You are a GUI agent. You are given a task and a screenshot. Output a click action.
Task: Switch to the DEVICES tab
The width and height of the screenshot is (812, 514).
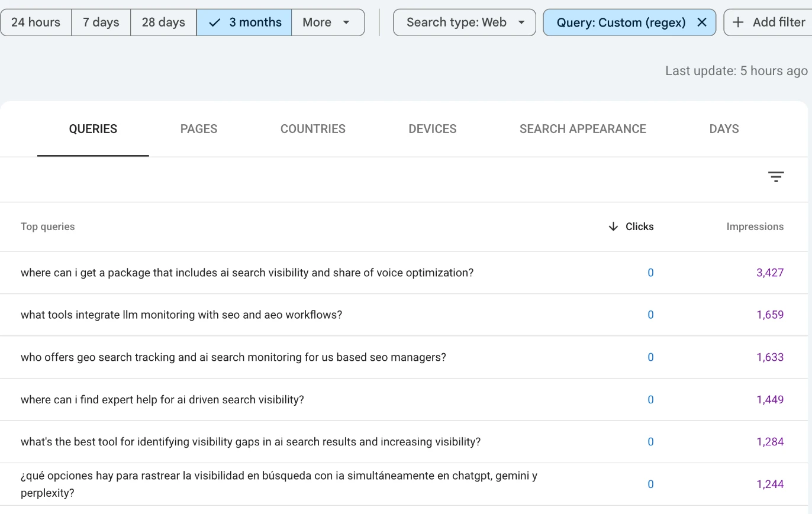point(433,129)
